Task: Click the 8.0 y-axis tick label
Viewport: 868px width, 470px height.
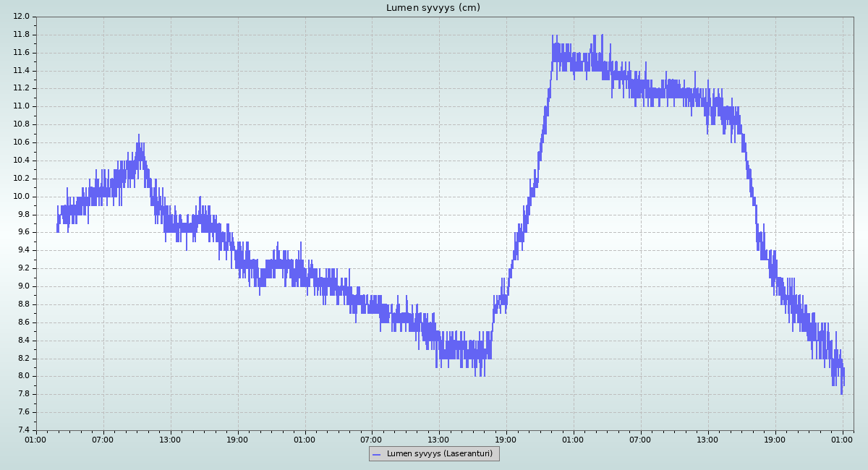Action: click(22, 376)
